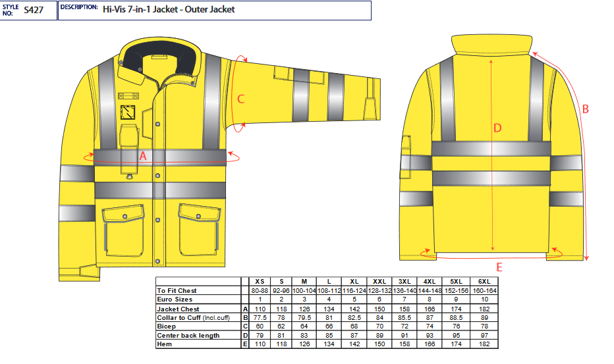Viewport: 614px width, 364px height.
Task: Click the red letter A on front jacket
Action: (143, 156)
